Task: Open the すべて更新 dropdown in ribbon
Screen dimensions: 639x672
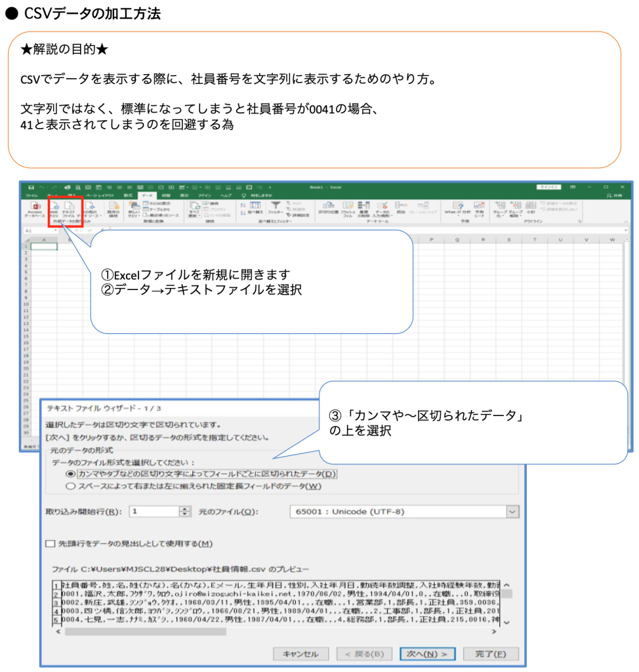Action: coord(194,210)
